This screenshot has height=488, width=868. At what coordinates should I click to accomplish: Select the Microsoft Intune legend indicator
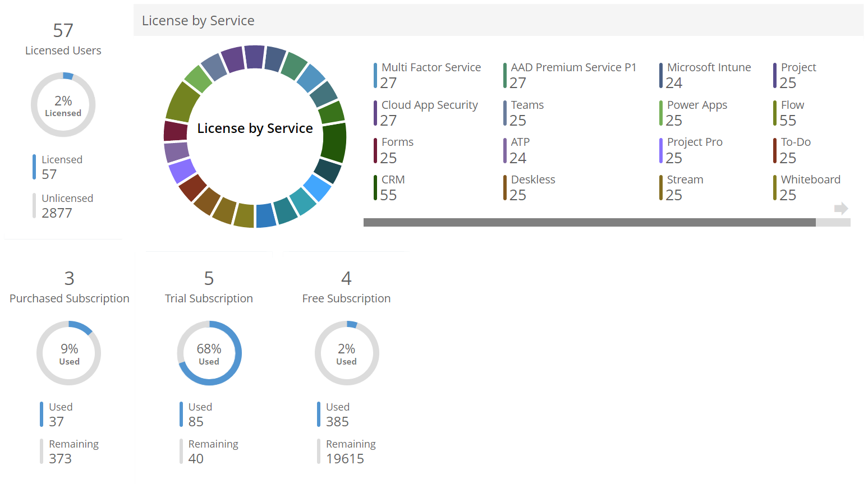click(x=661, y=75)
